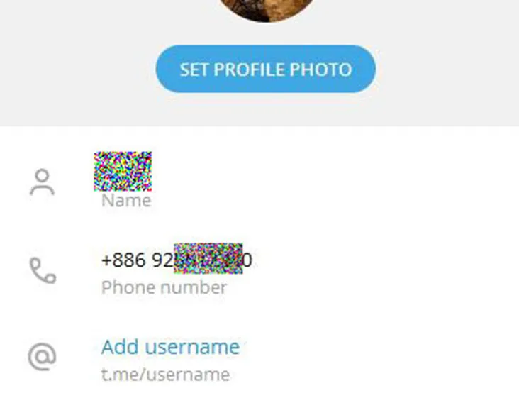
Task: Click the person icon beside Name
Action: click(x=42, y=182)
